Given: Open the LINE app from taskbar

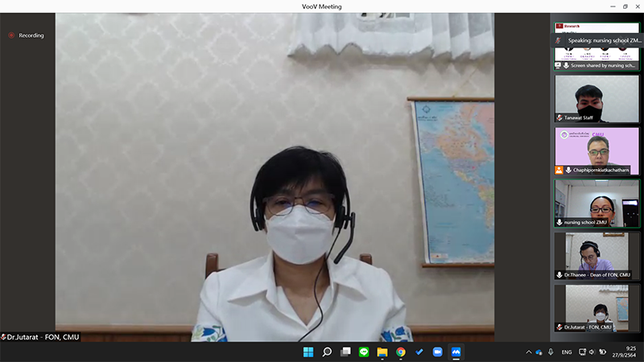Looking at the screenshot, I should click(364, 352).
